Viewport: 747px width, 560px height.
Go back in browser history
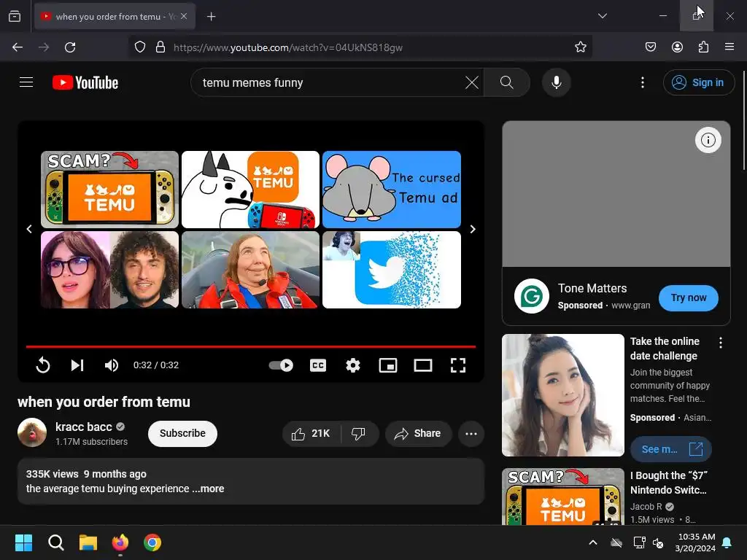point(18,47)
